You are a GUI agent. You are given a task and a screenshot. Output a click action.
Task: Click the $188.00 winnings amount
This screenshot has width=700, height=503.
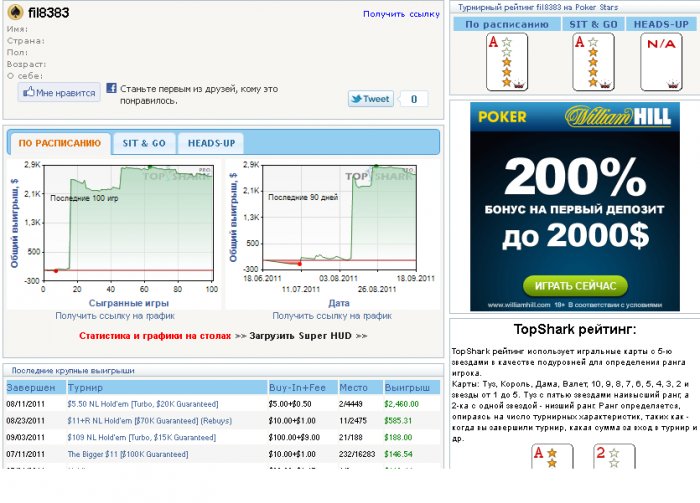point(398,437)
